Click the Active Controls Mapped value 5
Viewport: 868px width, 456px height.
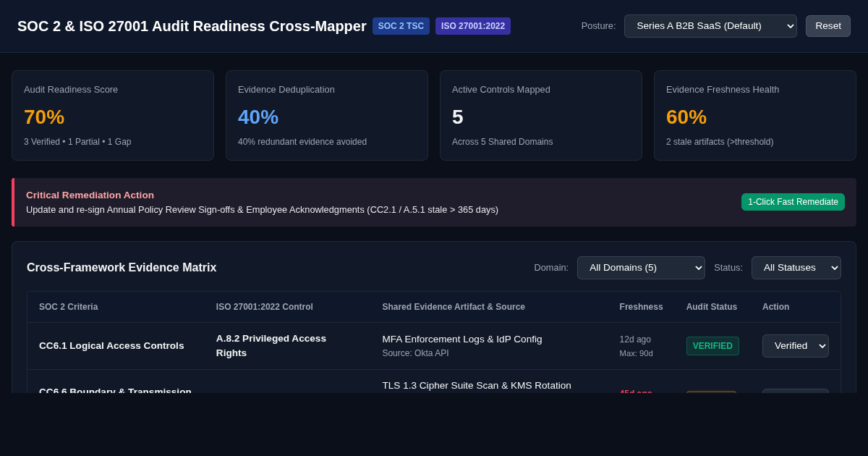tap(458, 117)
